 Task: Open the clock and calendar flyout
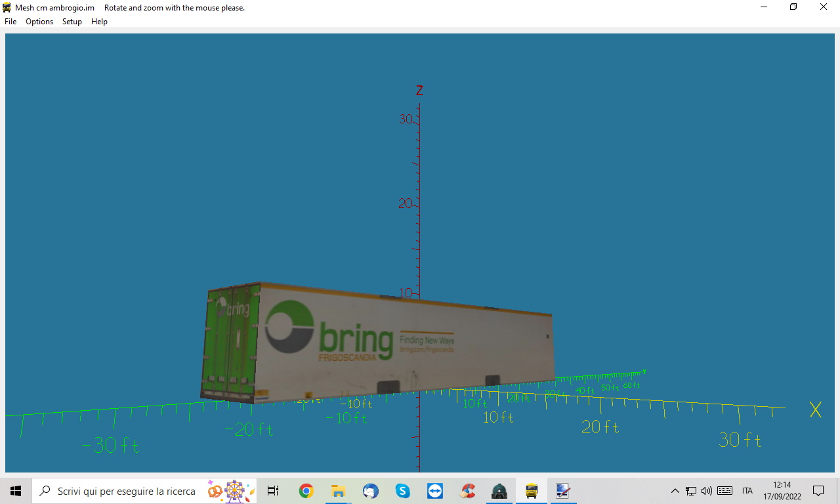pyautogui.click(x=782, y=491)
